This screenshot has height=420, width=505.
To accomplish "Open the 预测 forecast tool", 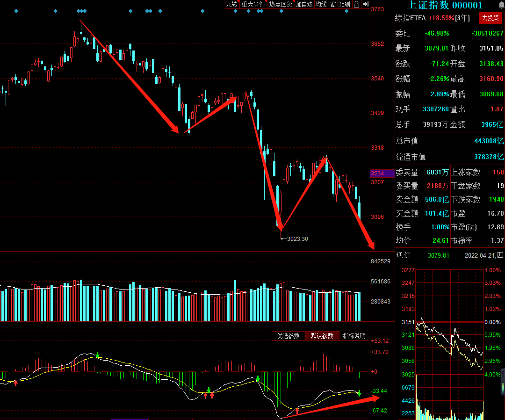I will pyautogui.click(x=345, y=4).
